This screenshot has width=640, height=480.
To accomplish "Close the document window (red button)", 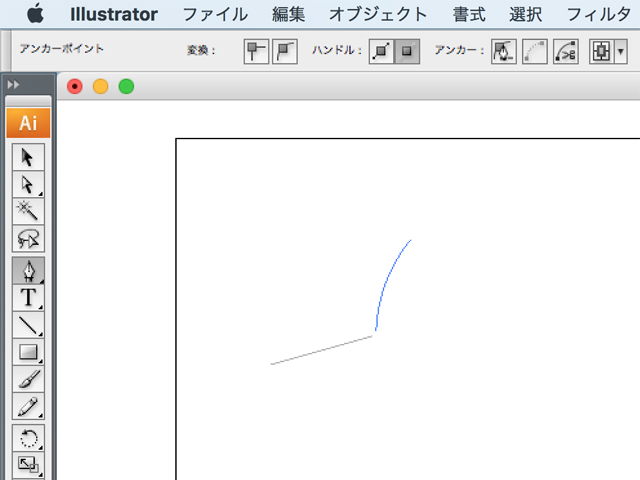I will tap(75, 87).
